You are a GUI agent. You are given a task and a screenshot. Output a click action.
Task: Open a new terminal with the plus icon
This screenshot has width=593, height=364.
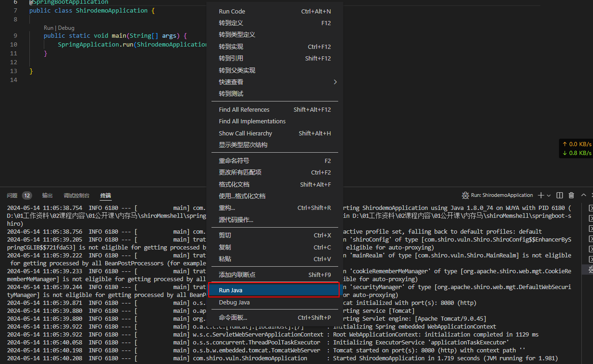(x=541, y=195)
